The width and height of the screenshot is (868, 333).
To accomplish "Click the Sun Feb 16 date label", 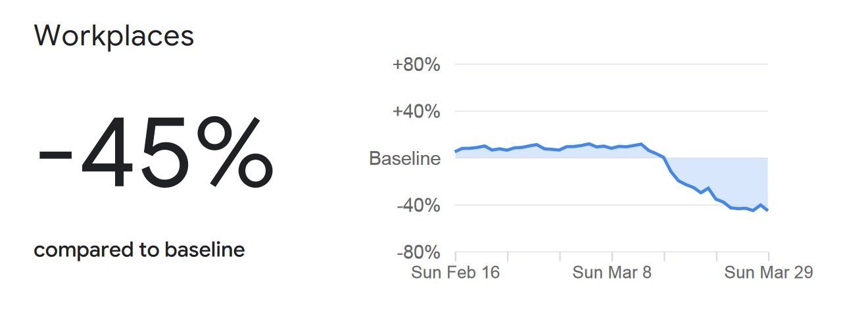I will (455, 273).
